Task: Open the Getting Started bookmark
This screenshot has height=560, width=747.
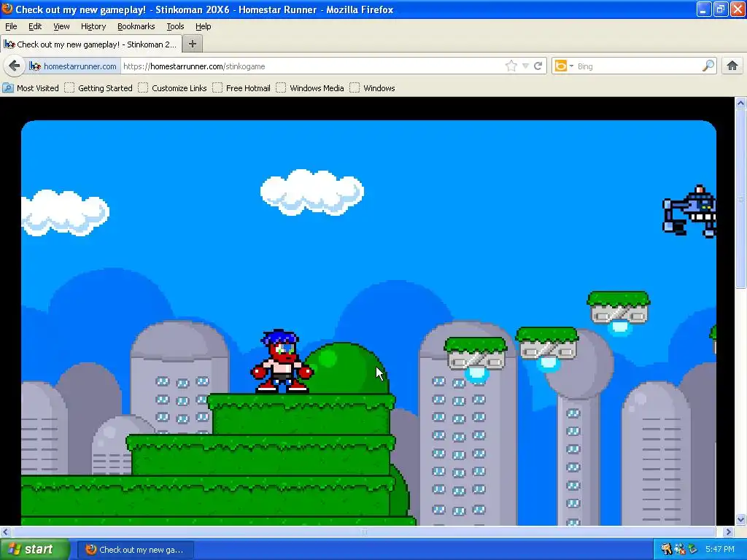Action: pyautogui.click(x=98, y=88)
